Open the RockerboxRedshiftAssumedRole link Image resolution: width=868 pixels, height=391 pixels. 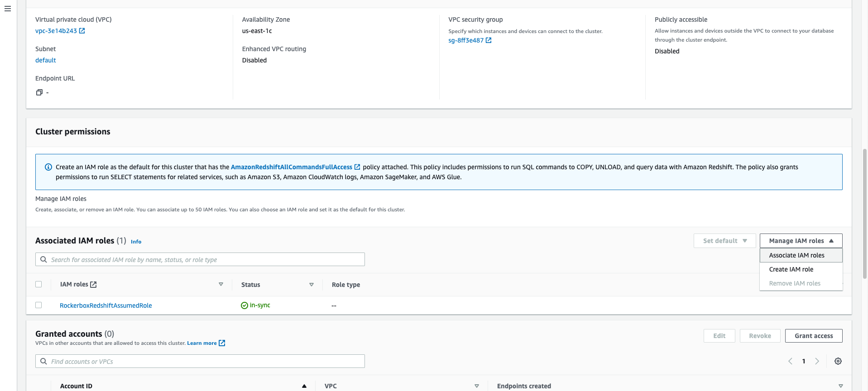tap(106, 305)
